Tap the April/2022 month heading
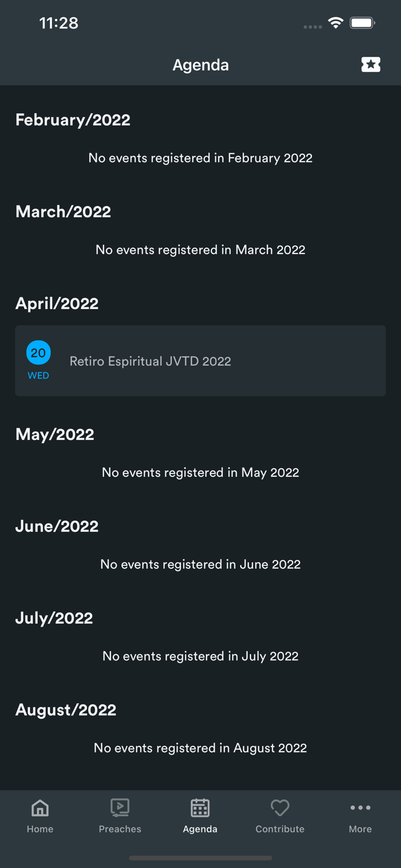 coord(57,303)
